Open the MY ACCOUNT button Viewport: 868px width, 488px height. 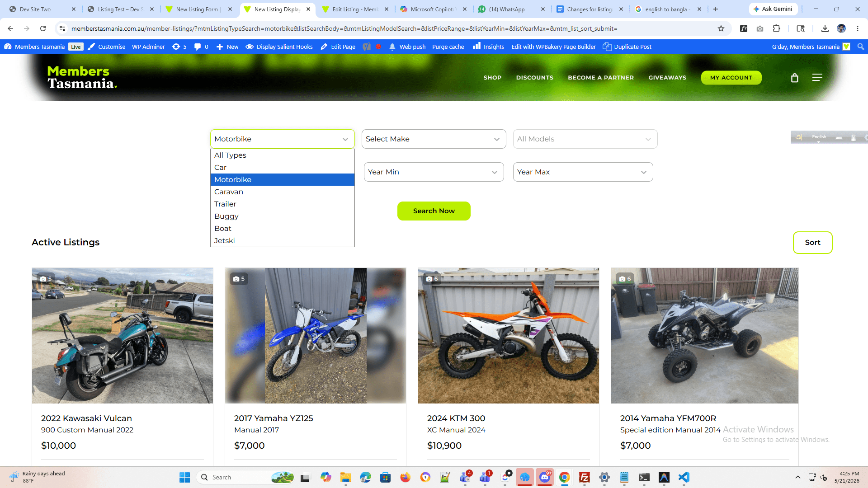pyautogui.click(x=731, y=78)
